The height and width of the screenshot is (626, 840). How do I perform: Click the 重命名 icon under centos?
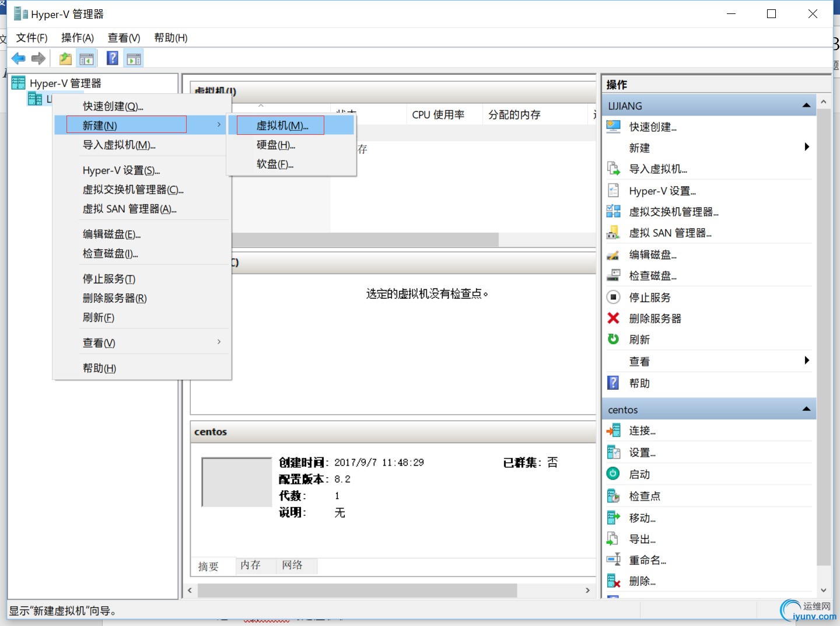[614, 559]
